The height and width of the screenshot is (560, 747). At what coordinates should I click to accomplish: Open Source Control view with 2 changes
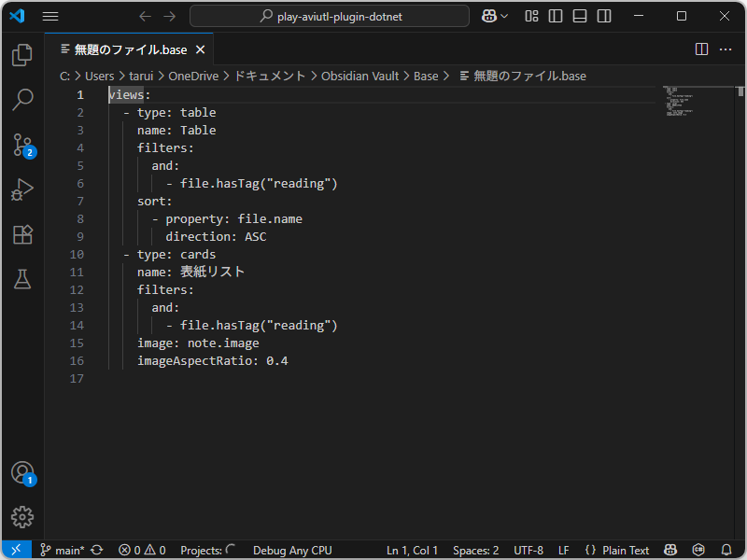pyautogui.click(x=22, y=145)
